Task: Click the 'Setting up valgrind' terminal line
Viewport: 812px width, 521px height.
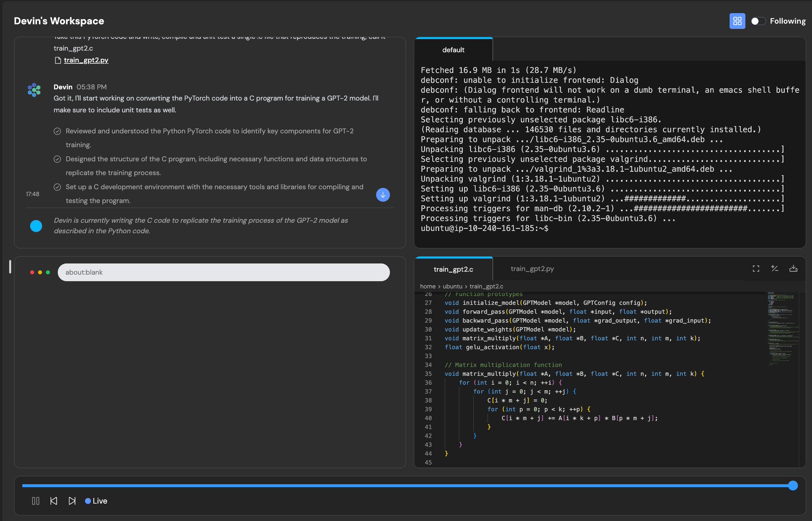Action: (602, 199)
